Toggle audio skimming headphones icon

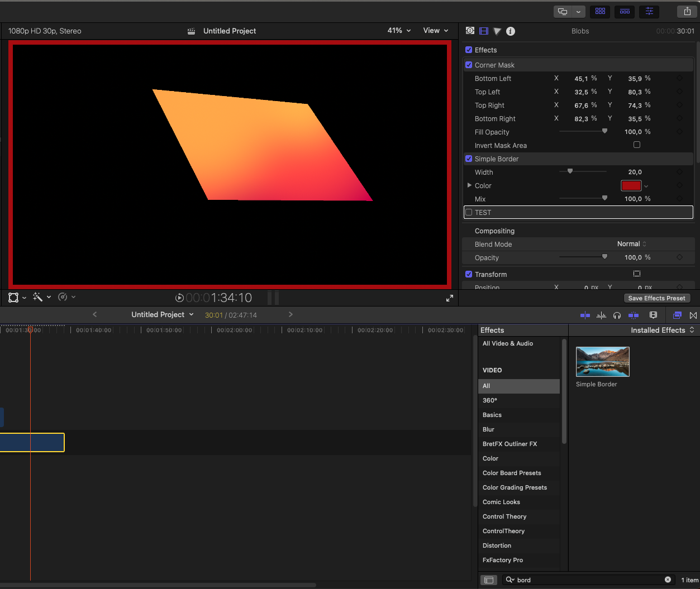click(617, 315)
